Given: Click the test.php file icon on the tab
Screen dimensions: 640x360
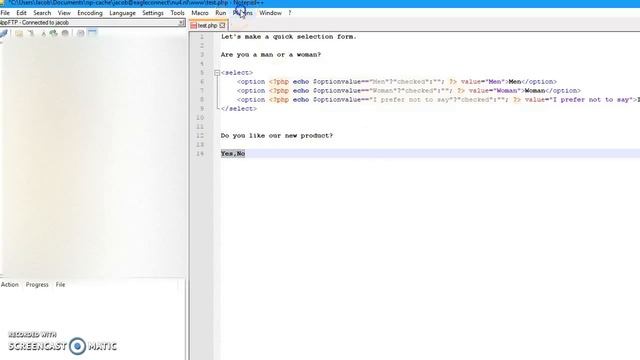Looking at the screenshot, I should [x=193, y=25].
